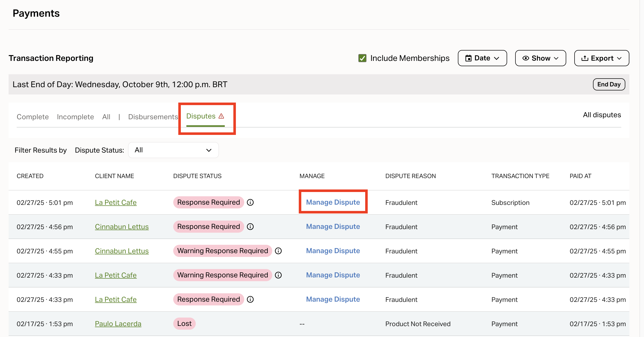Click the CREATED column header

[x=30, y=176]
